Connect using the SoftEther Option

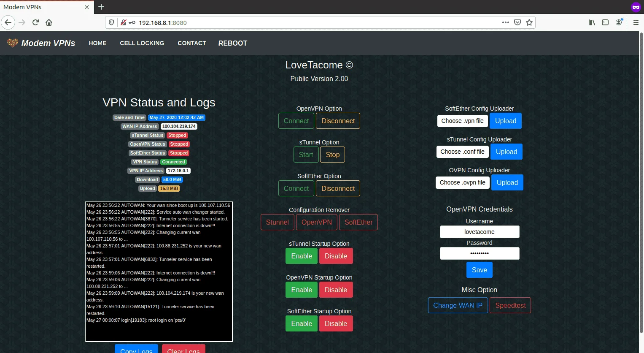[296, 188]
